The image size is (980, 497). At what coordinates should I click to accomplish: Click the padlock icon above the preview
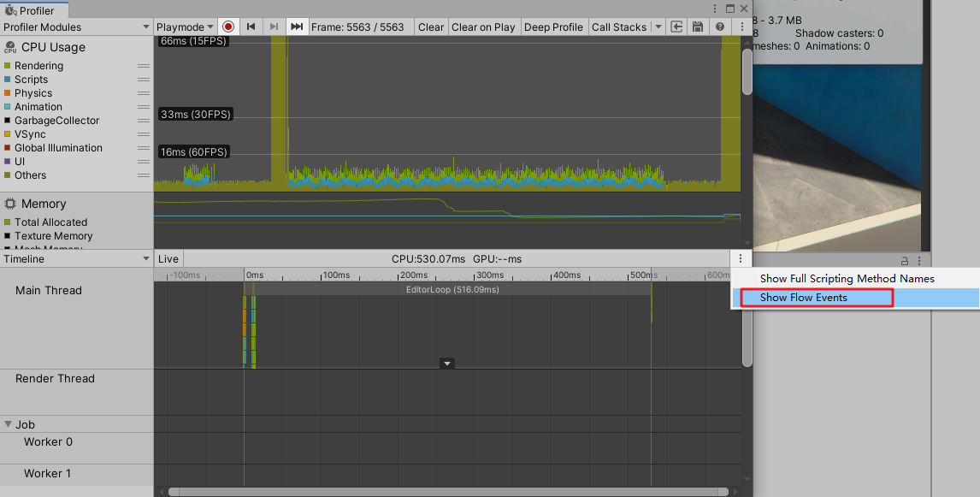point(904,261)
